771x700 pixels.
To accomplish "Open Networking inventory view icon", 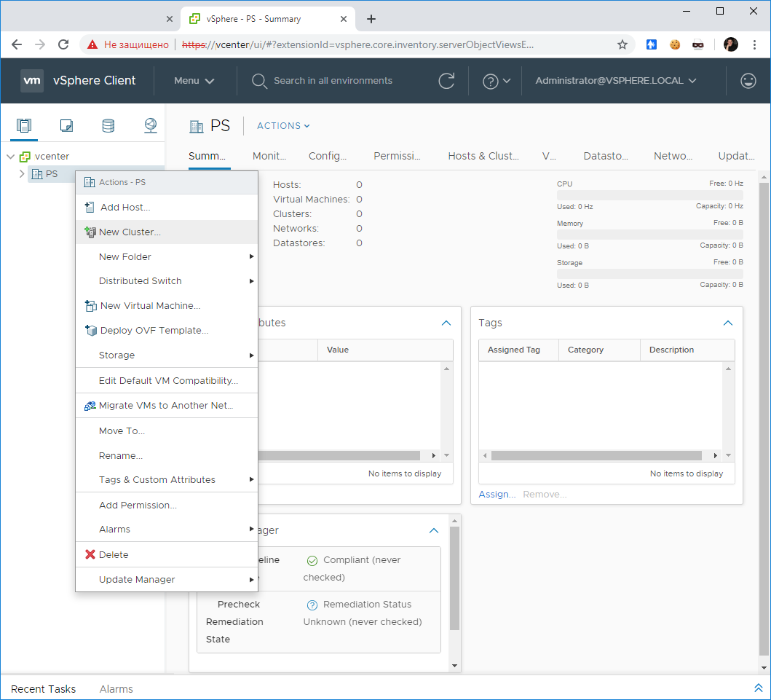I will tap(151, 125).
